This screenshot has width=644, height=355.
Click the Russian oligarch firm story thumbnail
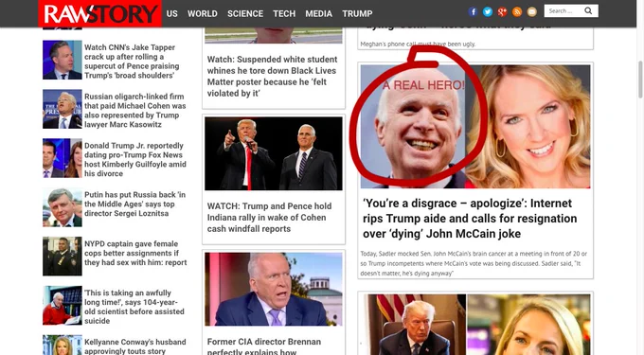click(x=63, y=109)
